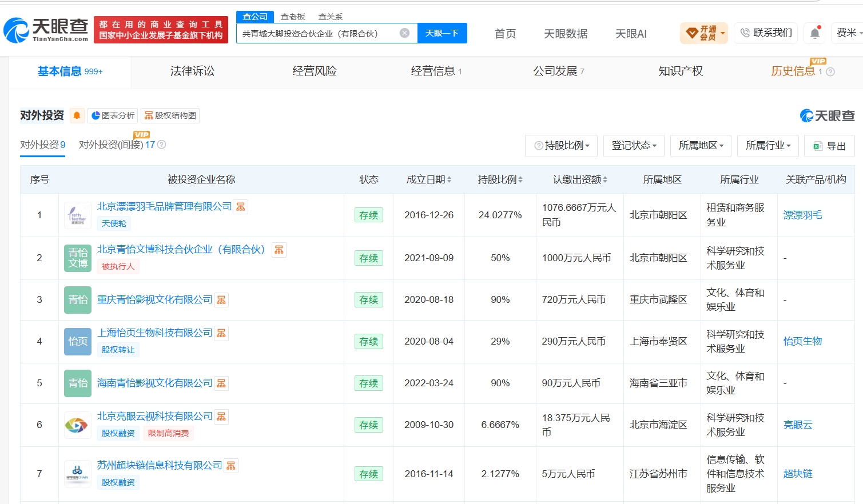Open 天眼数据 in the navigation
This screenshot has height=504, width=863.
click(566, 34)
